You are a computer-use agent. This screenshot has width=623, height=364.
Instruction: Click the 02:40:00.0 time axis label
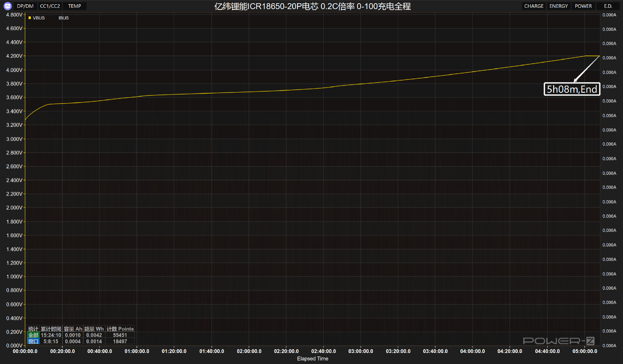tap(324, 351)
